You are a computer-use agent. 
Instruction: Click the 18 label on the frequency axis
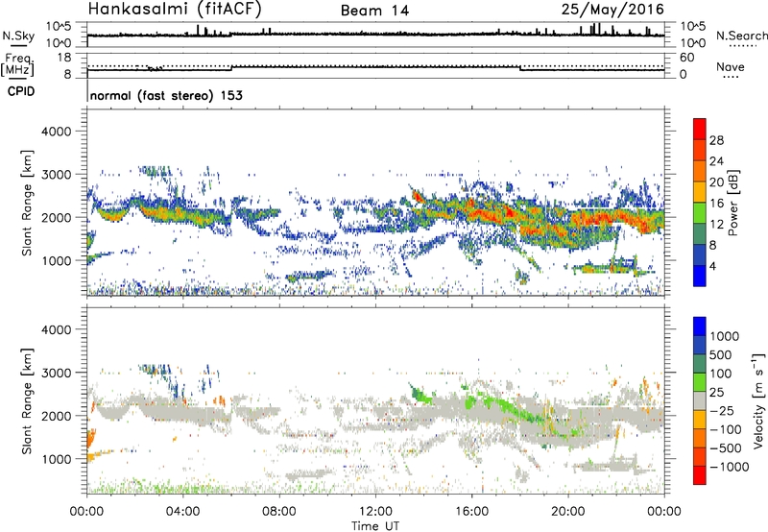64,58
